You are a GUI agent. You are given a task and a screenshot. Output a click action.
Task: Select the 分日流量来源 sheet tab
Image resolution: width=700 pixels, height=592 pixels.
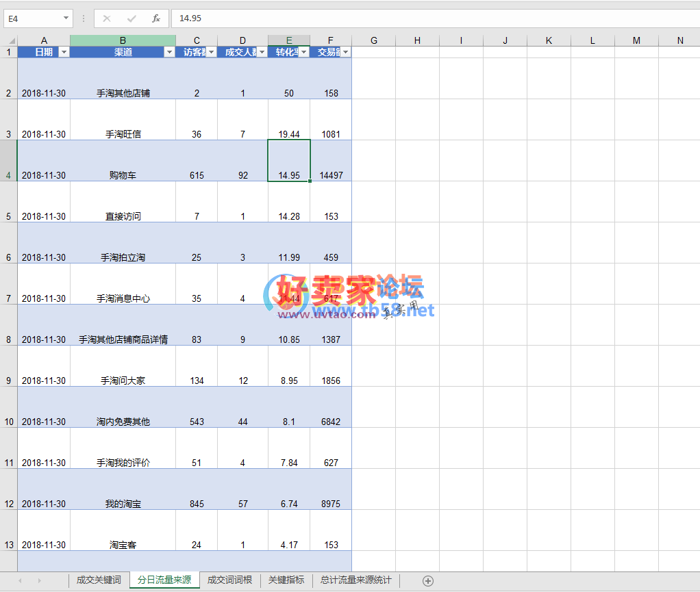(164, 580)
